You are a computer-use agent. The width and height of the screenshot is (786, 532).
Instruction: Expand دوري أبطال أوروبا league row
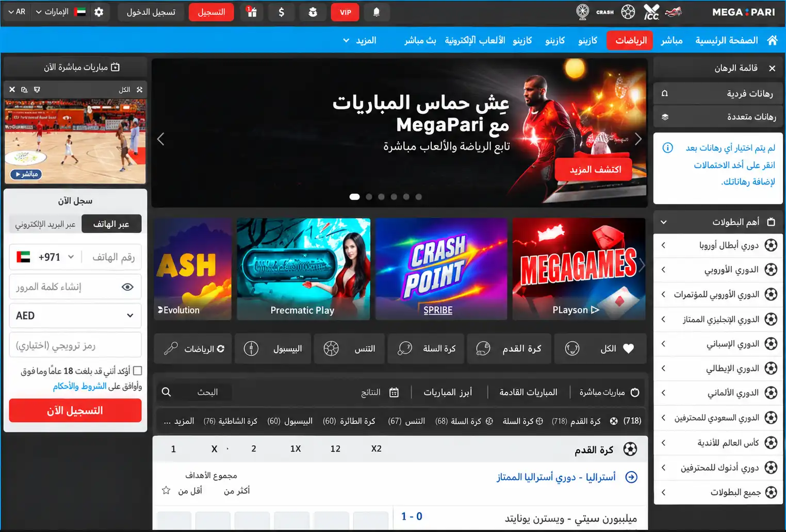[x=718, y=245]
